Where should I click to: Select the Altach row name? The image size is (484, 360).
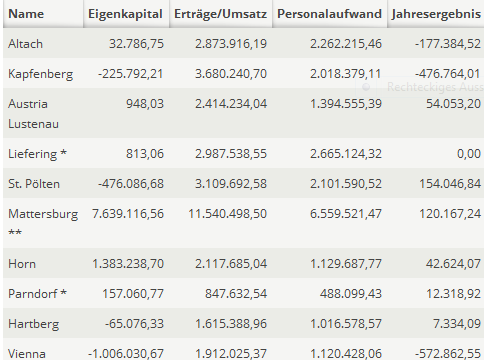click(x=26, y=44)
